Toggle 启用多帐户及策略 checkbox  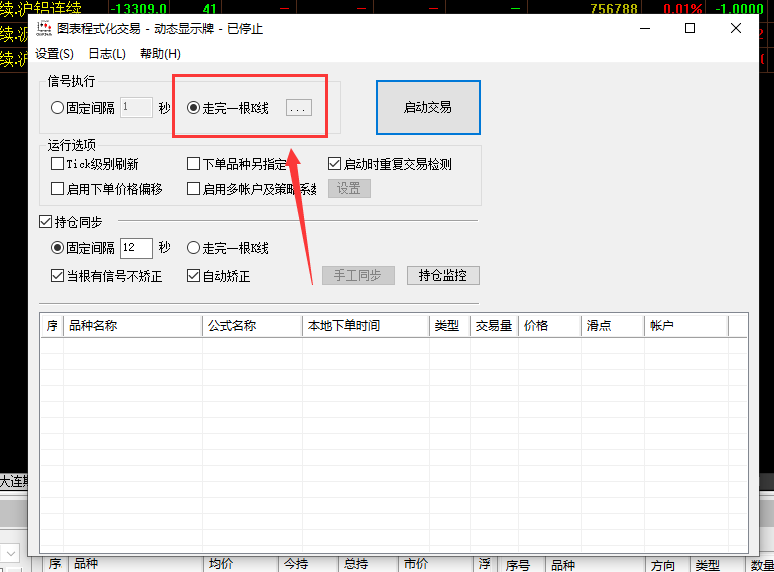[194, 188]
